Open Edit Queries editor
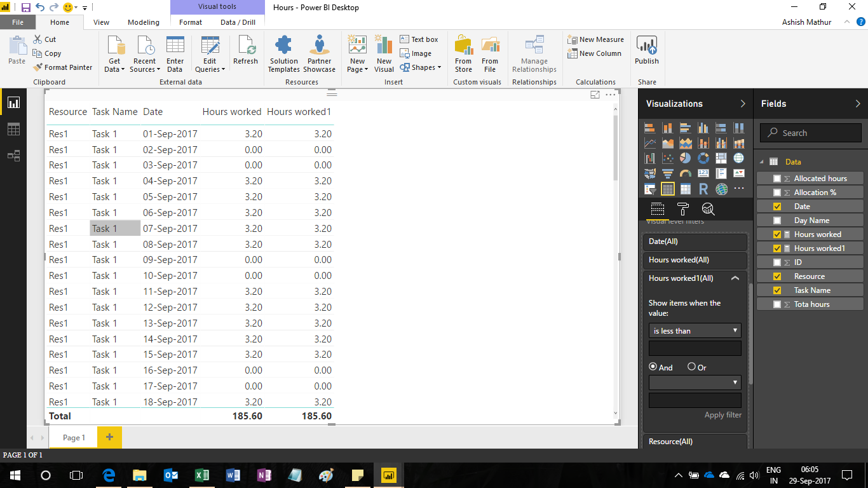 pyautogui.click(x=210, y=54)
